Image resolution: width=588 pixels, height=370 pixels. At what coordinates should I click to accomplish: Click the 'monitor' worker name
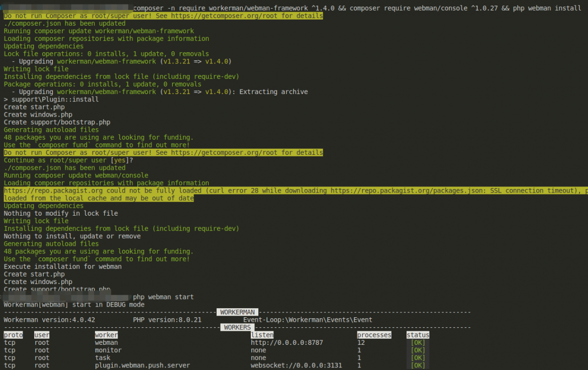click(109, 350)
